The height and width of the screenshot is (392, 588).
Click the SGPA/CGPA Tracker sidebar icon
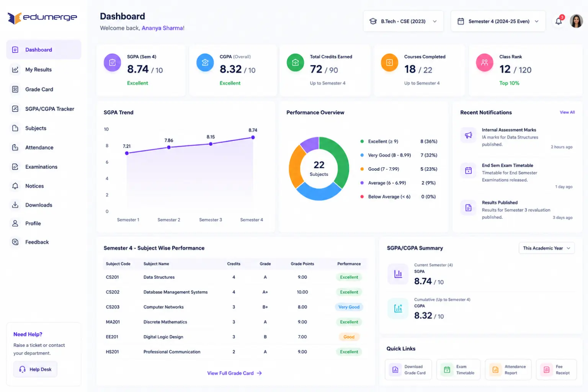[15, 109]
